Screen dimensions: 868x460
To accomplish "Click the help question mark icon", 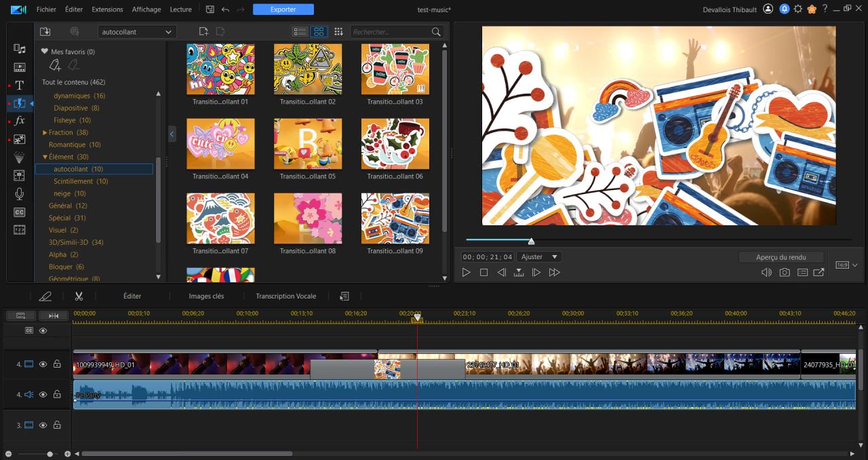I will pyautogui.click(x=825, y=9).
